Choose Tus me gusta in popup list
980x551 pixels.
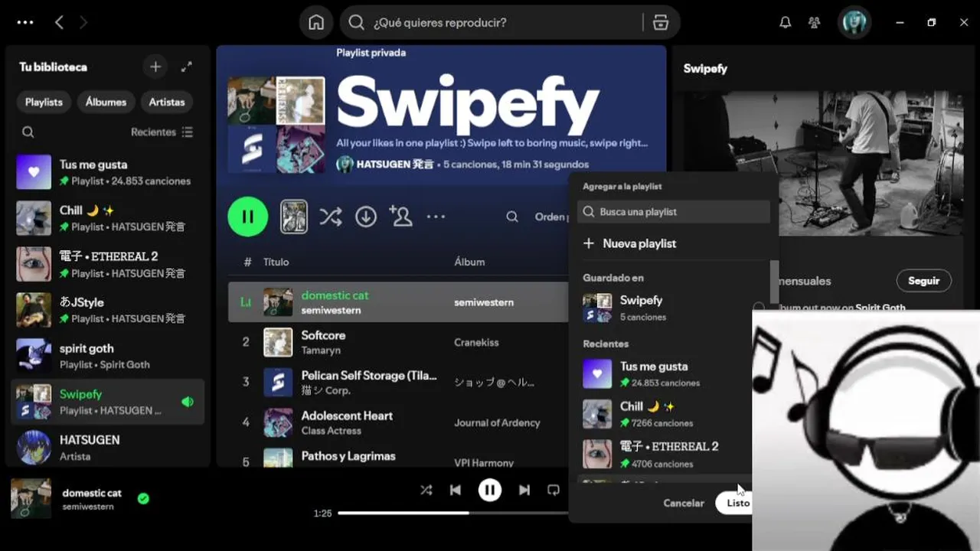tap(665, 373)
